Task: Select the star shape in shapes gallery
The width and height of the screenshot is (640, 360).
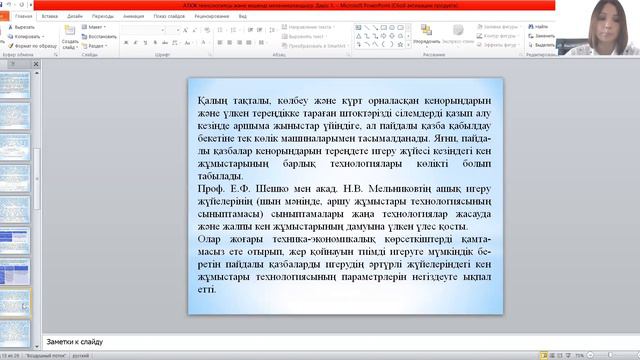Action: click(x=400, y=44)
